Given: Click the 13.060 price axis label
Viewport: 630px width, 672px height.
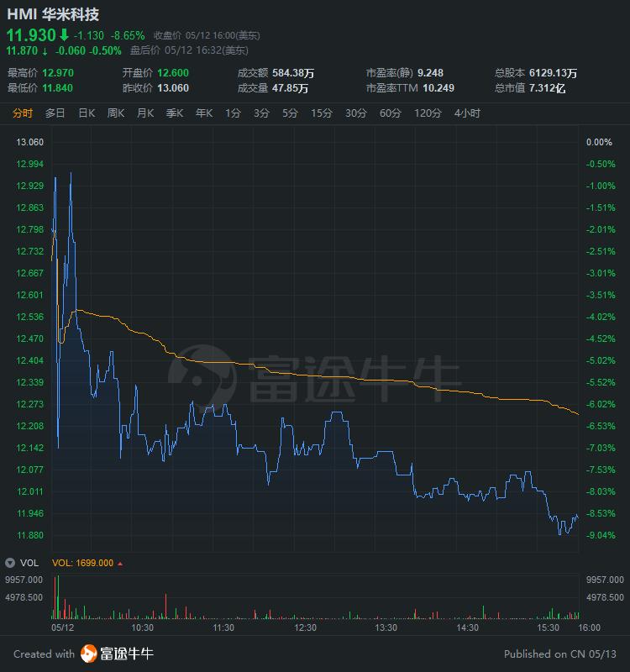Looking at the screenshot, I should click(29, 142).
